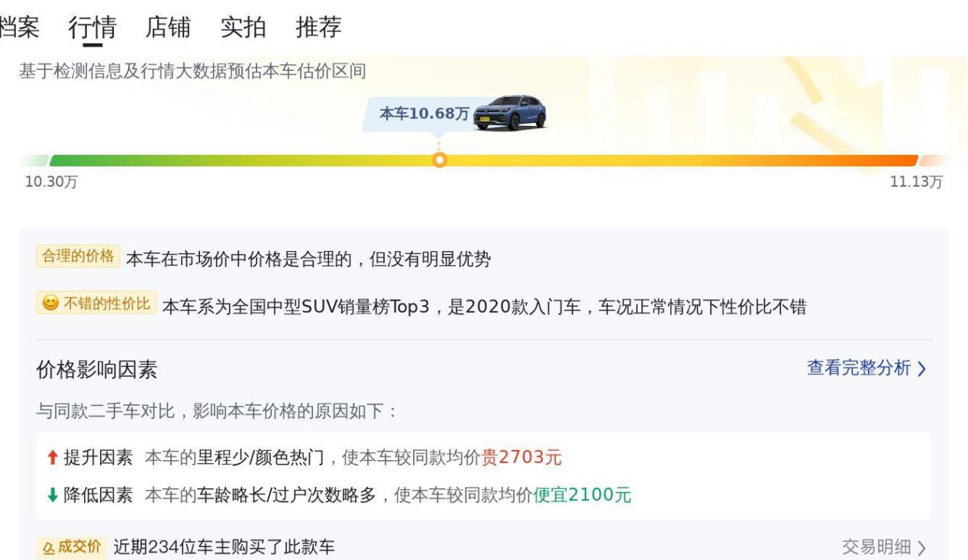Click the price marker circle on the bar
Viewport: 968px width, 560px height.
(x=439, y=160)
